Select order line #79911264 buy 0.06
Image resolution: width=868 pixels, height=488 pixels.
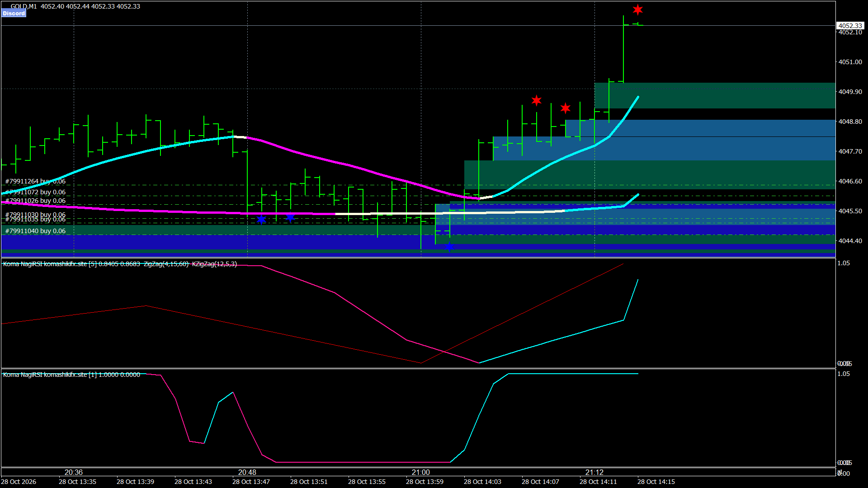coord(35,181)
